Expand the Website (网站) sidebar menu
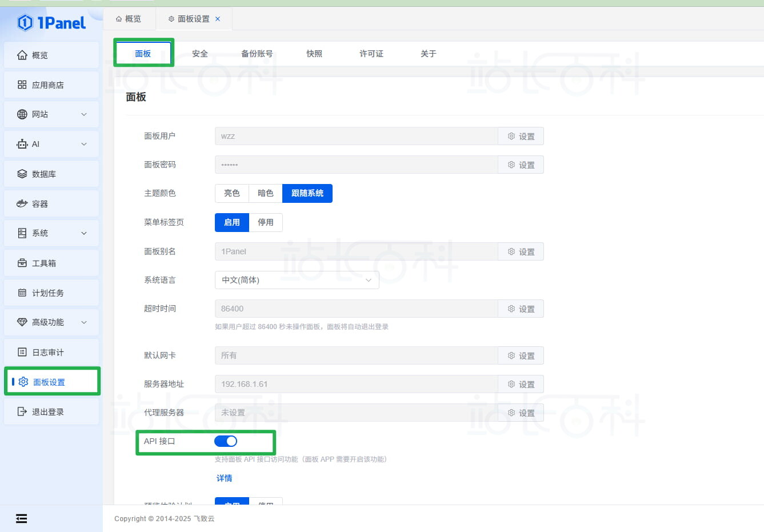Image resolution: width=764 pixels, height=532 pixels. click(84, 114)
